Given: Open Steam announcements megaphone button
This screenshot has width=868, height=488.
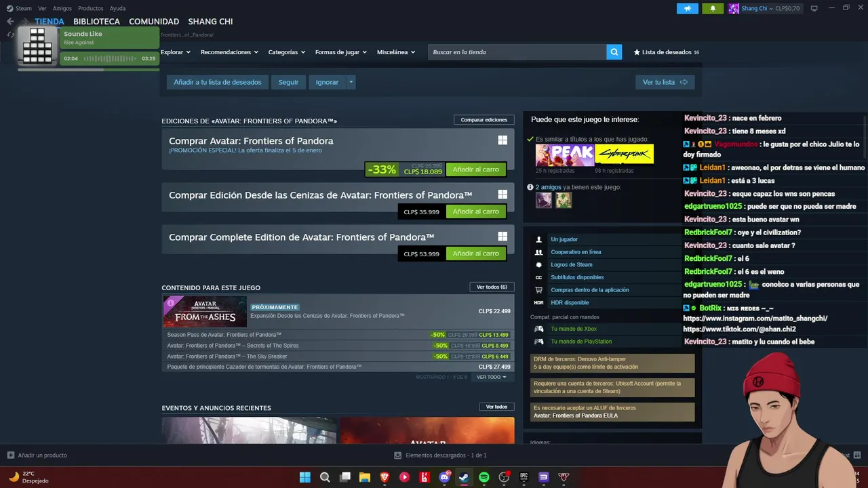Looking at the screenshot, I should coord(687,8).
